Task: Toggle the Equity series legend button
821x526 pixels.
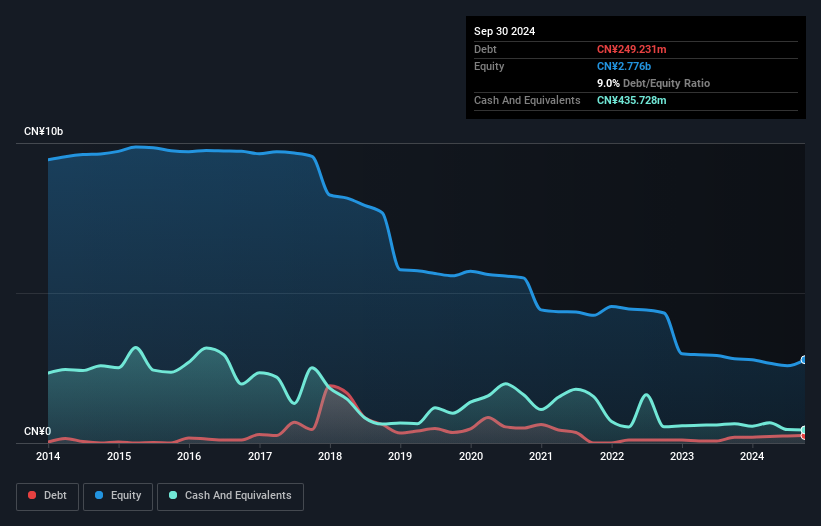Action: pos(118,496)
